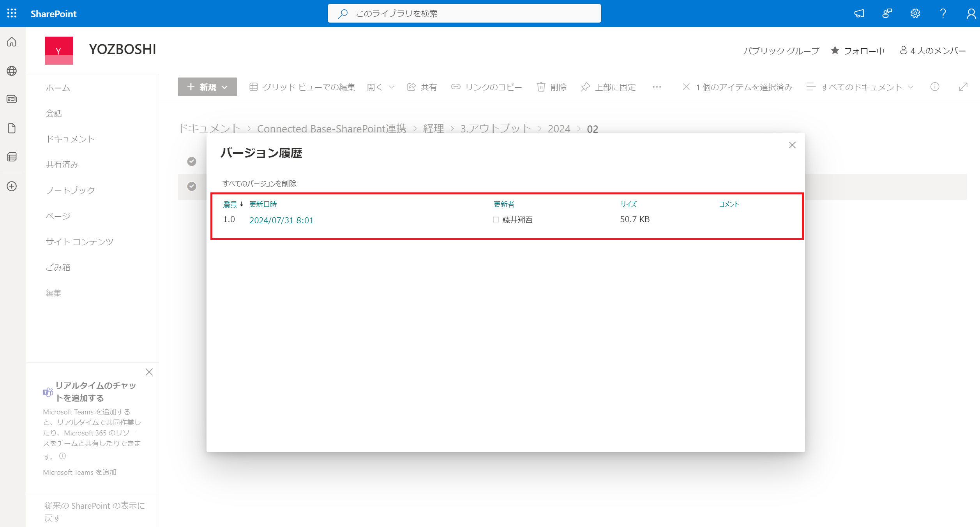The height and width of the screenshot is (527, 980).
Task: Open the details pane info icon
Action: (935, 87)
